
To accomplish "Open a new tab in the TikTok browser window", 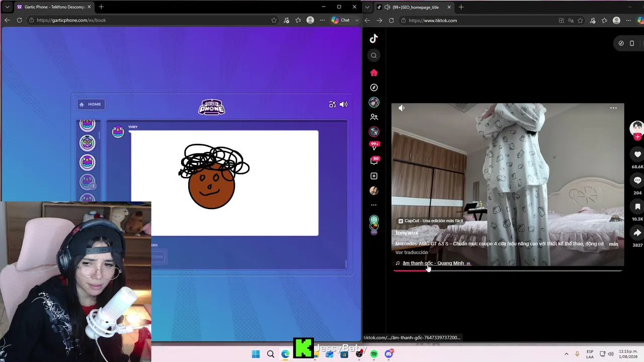I will tap(461, 7).
